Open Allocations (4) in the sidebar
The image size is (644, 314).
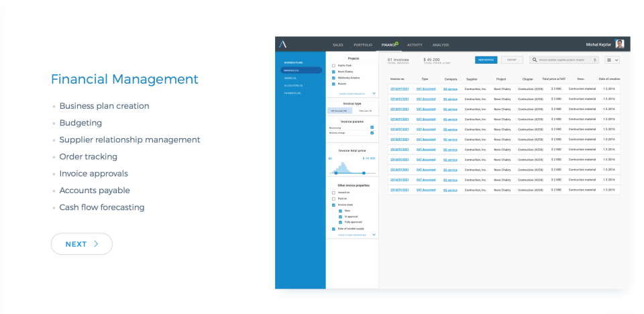(293, 85)
